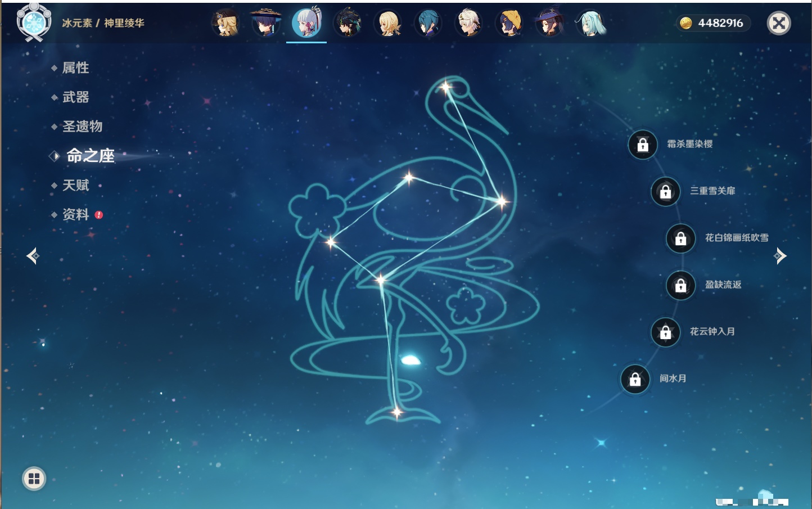Click the grid menu icon at bottom left
The width and height of the screenshot is (812, 509).
coord(34,479)
